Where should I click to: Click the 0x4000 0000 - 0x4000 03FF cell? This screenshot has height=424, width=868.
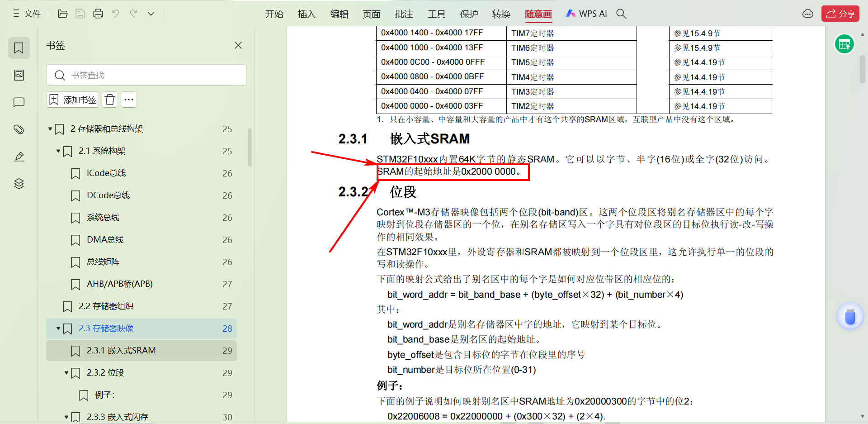tap(441, 106)
